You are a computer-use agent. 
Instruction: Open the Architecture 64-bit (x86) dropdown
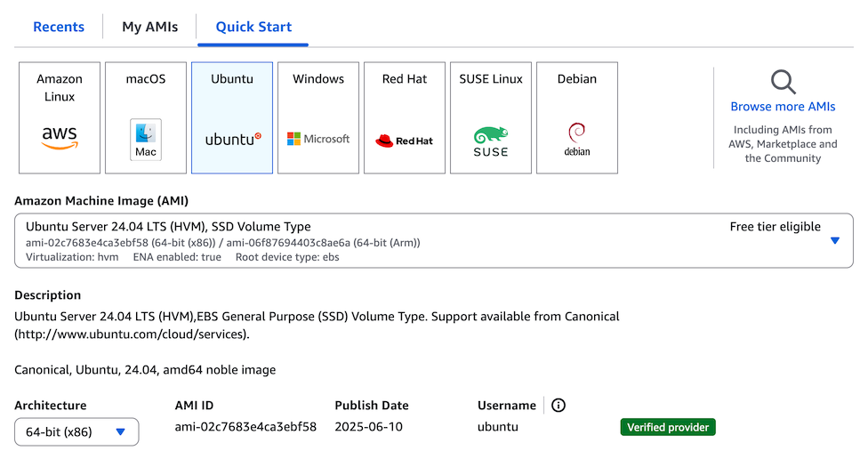[x=76, y=432]
